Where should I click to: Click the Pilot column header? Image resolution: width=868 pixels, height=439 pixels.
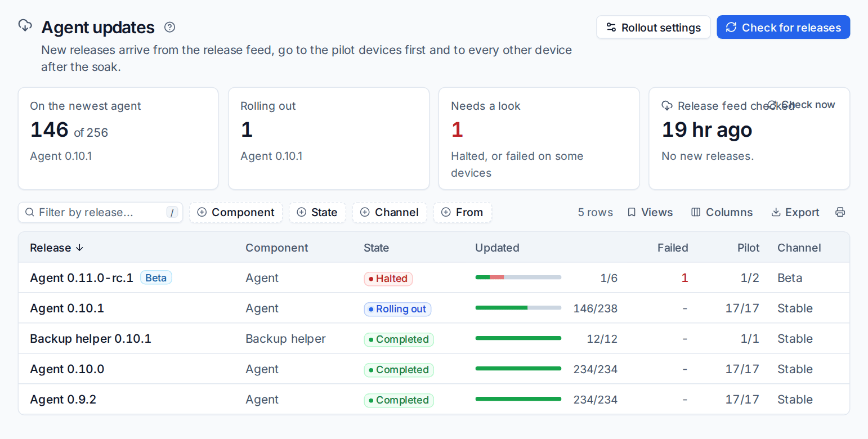pos(749,248)
